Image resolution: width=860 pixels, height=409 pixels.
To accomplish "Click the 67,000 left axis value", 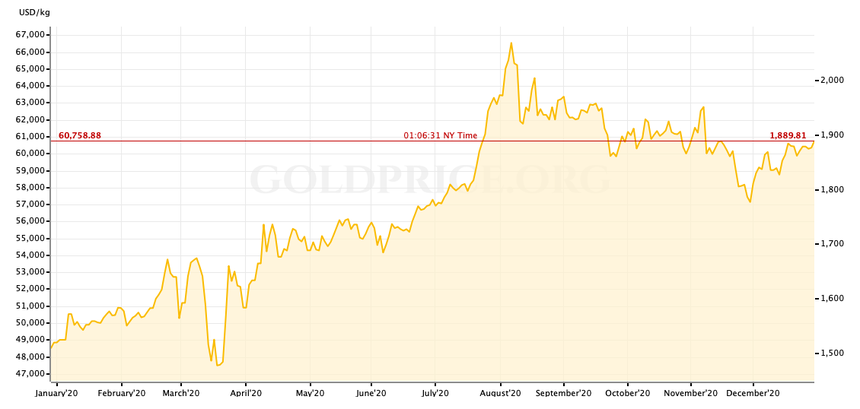I will point(30,35).
